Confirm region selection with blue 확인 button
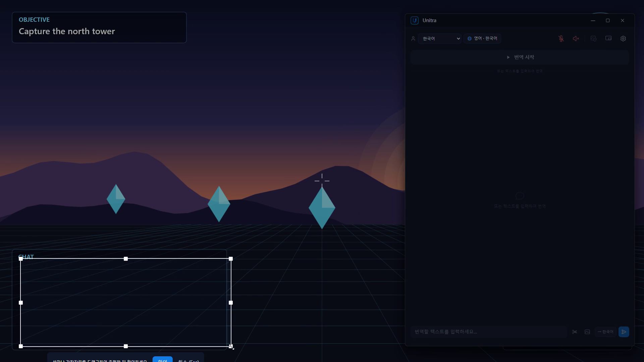Viewport: 644px width, 362px height. click(162, 359)
